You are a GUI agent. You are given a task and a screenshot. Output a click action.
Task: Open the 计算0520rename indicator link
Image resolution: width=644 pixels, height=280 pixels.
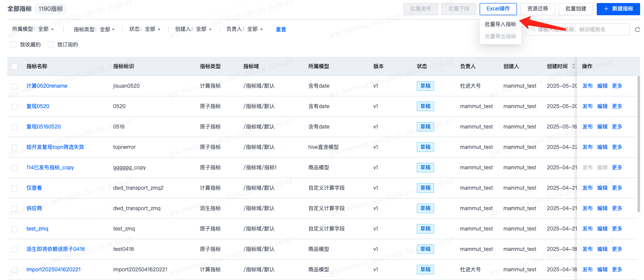[x=47, y=86]
